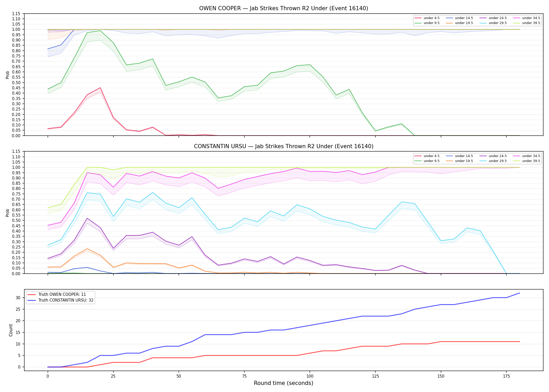This screenshot has height=392, width=549.
Task: Select 'under 24.5' in Owen Cooper legend
Action: point(493,18)
